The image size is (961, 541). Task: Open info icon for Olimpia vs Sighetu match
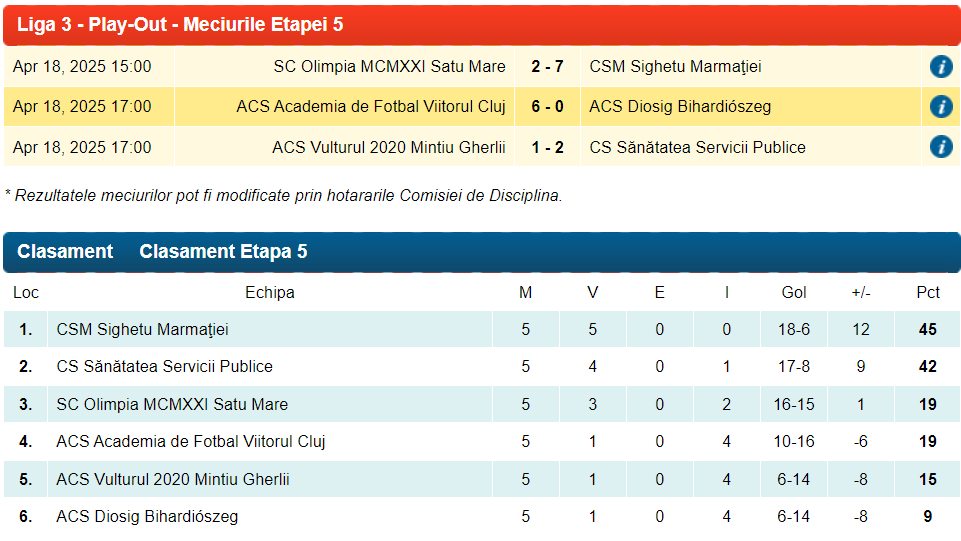point(940,67)
